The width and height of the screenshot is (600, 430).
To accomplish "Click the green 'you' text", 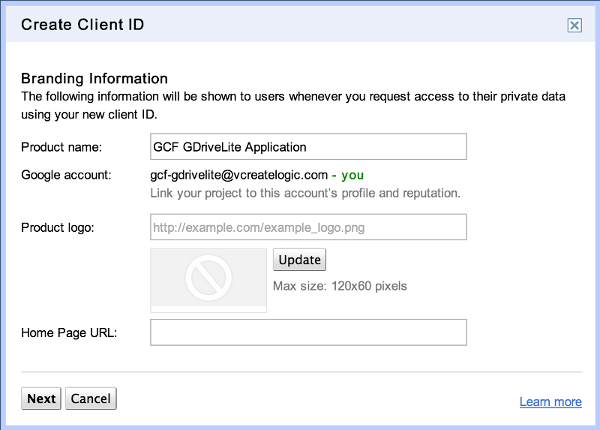I will point(352,175).
